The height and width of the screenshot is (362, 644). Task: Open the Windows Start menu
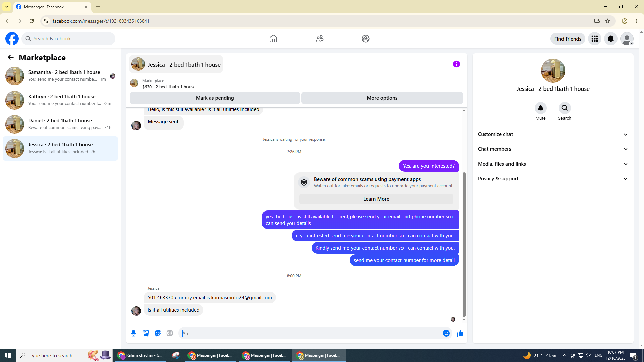8,355
